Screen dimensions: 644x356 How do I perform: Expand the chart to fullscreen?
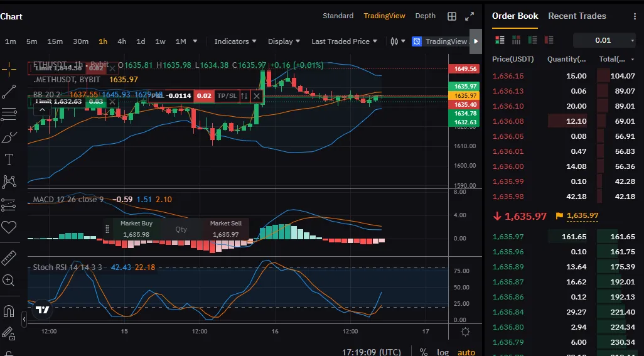[x=470, y=16]
